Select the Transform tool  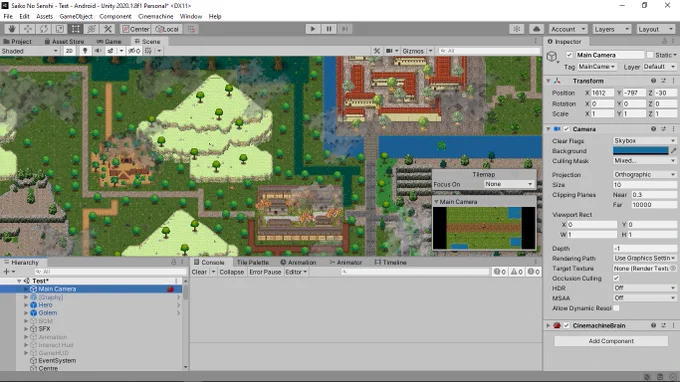92,29
